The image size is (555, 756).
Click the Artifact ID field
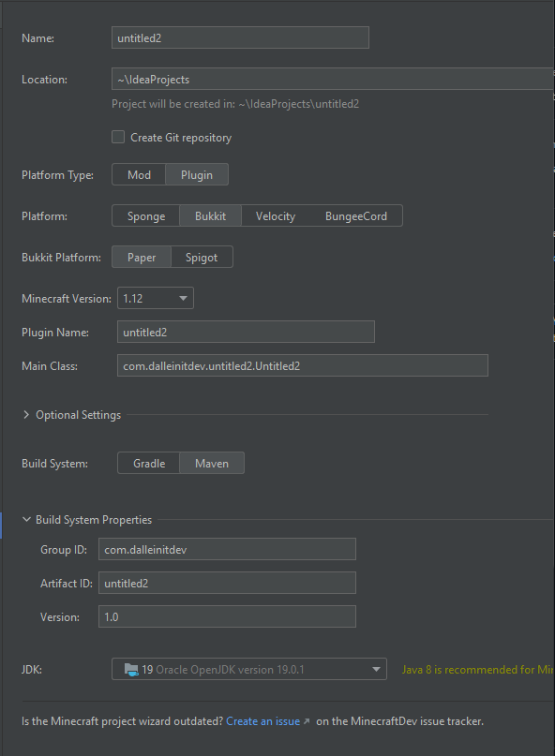pos(227,583)
